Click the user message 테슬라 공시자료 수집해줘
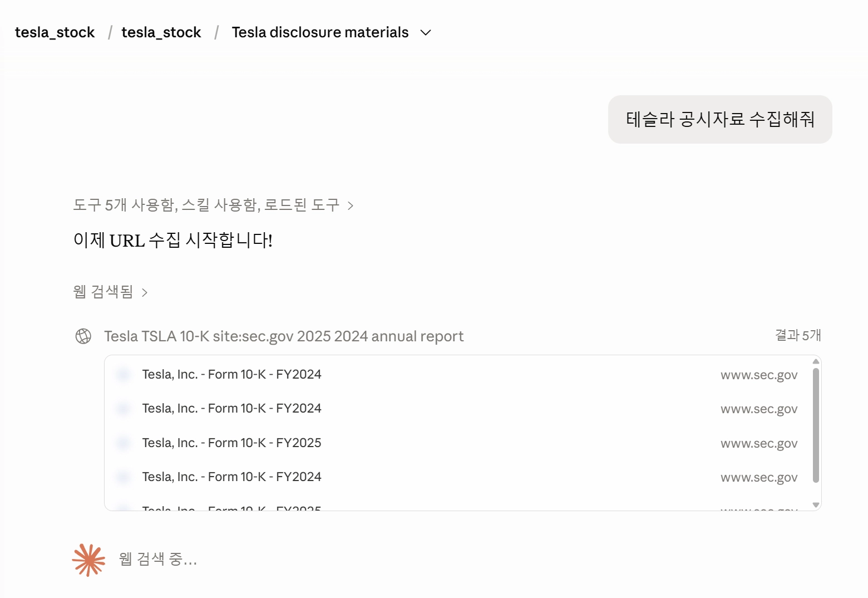This screenshot has width=868, height=598. [720, 119]
